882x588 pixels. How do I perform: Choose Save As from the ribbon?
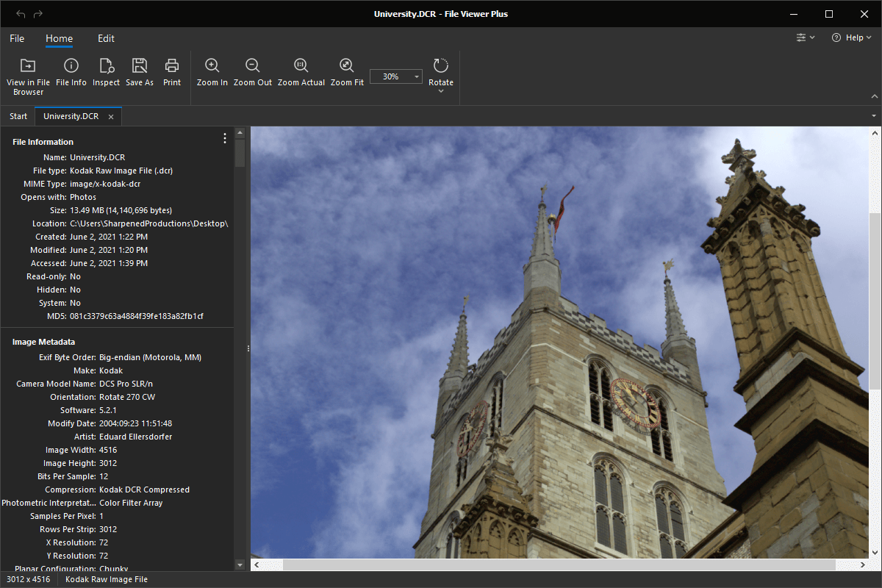140,73
